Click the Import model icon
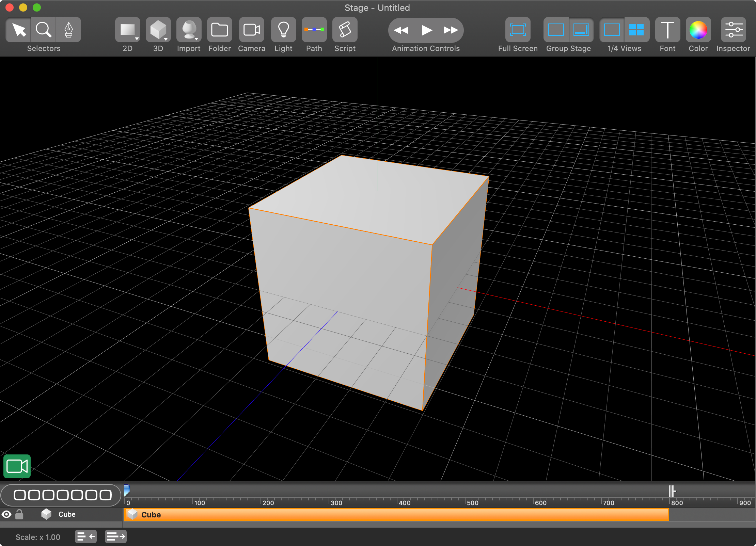This screenshot has height=546, width=756. (x=189, y=30)
